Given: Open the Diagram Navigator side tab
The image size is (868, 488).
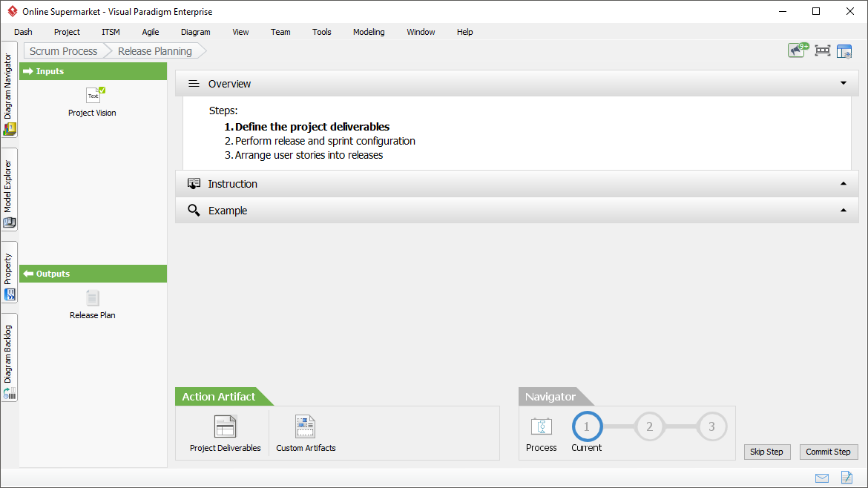Looking at the screenshot, I should pos(10,90).
